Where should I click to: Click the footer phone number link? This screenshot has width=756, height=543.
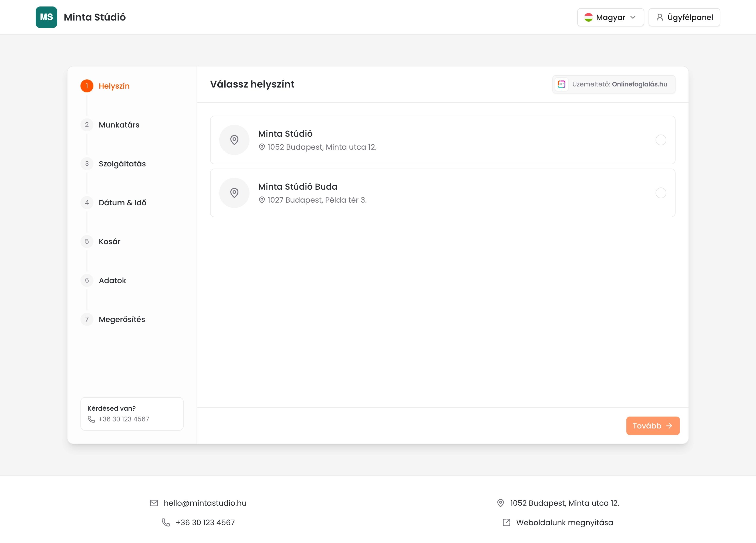[x=205, y=523]
